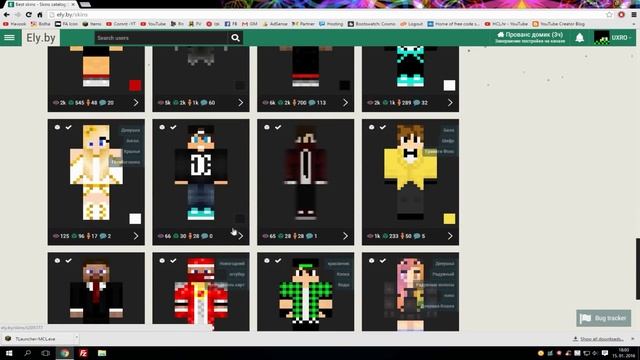This screenshot has height=360, width=640.
Task: Click the Ely.by logo link
Action: pyautogui.click(x=40, y=38)
